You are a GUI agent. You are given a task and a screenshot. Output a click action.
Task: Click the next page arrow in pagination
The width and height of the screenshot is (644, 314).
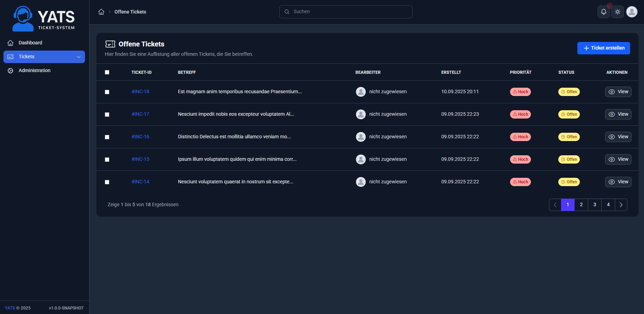[x=621, y=205]
